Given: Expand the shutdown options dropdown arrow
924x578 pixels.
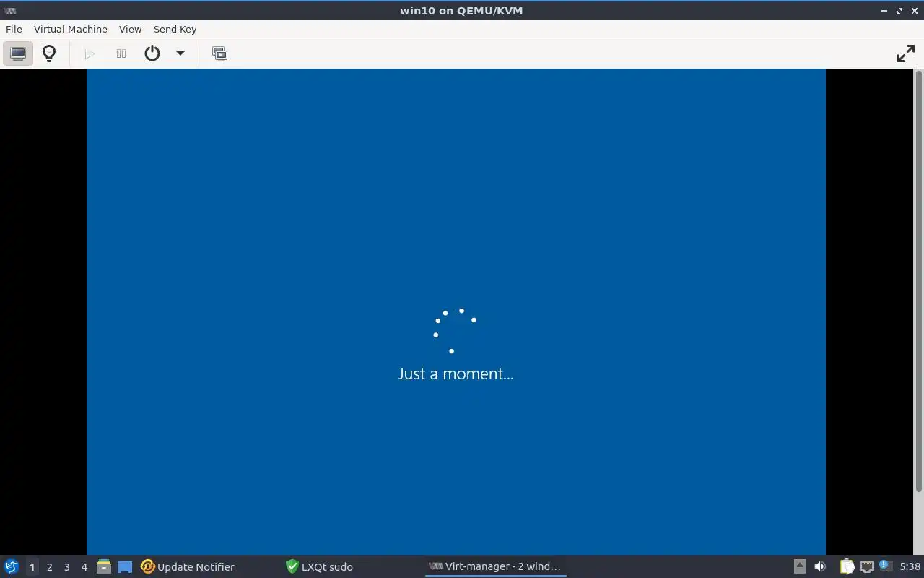Looking at the screenshot, I should [x=180, y=53].
